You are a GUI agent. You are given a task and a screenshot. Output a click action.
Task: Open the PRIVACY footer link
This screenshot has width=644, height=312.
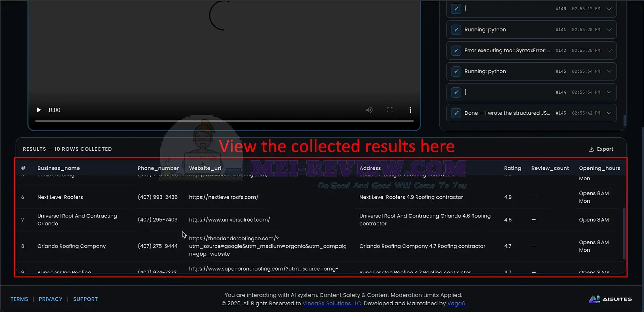point(51,299)
